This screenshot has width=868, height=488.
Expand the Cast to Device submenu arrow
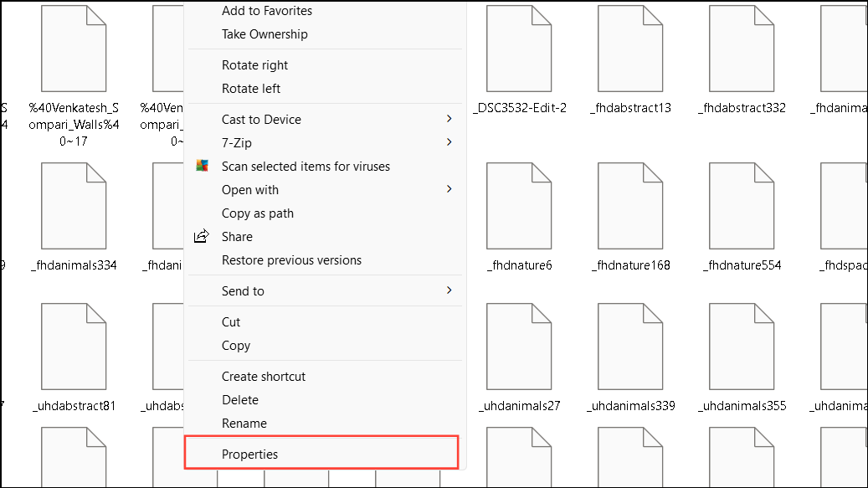pos(449,119)
